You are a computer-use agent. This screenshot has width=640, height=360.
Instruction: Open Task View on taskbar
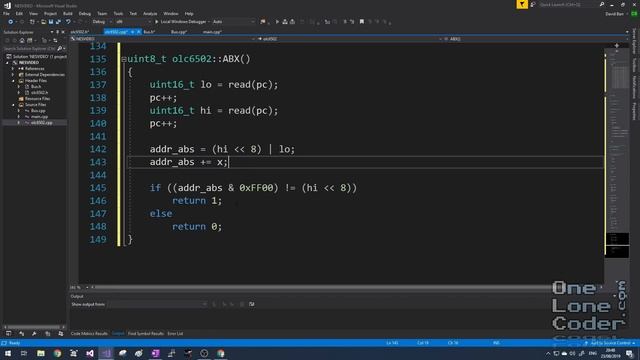(24, 353)
